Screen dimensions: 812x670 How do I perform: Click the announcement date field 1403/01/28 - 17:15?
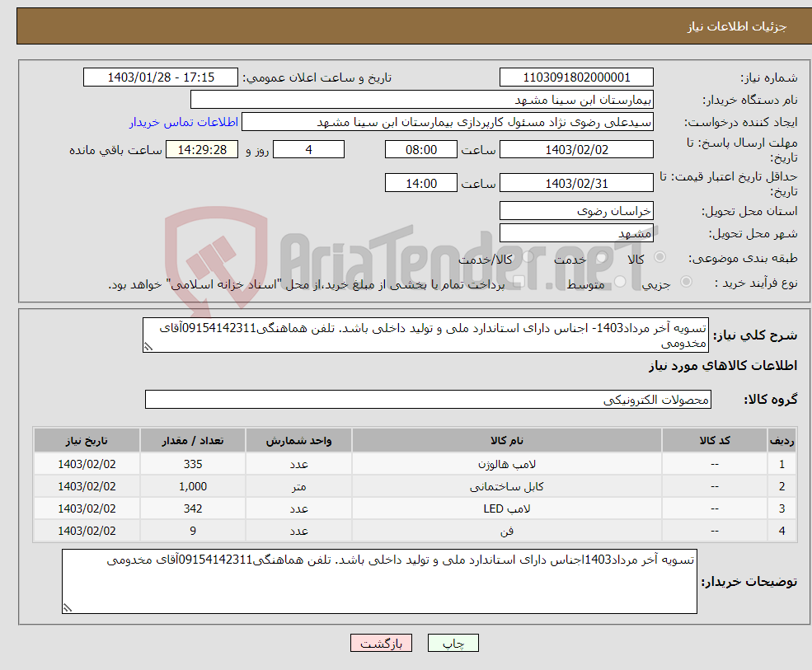click(x=161, y=77)
